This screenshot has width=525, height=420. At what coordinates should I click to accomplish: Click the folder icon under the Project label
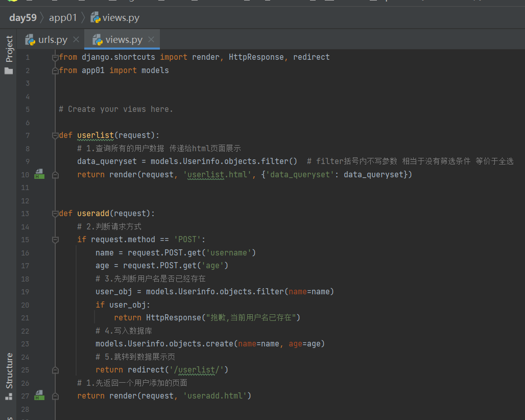click(9, 71)
